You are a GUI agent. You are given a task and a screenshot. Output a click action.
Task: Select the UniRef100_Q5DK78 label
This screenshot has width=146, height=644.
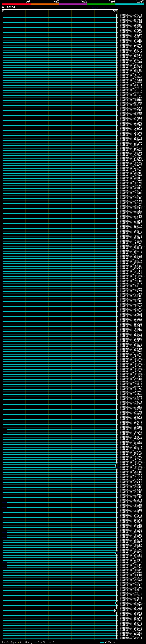pos(131,440)
